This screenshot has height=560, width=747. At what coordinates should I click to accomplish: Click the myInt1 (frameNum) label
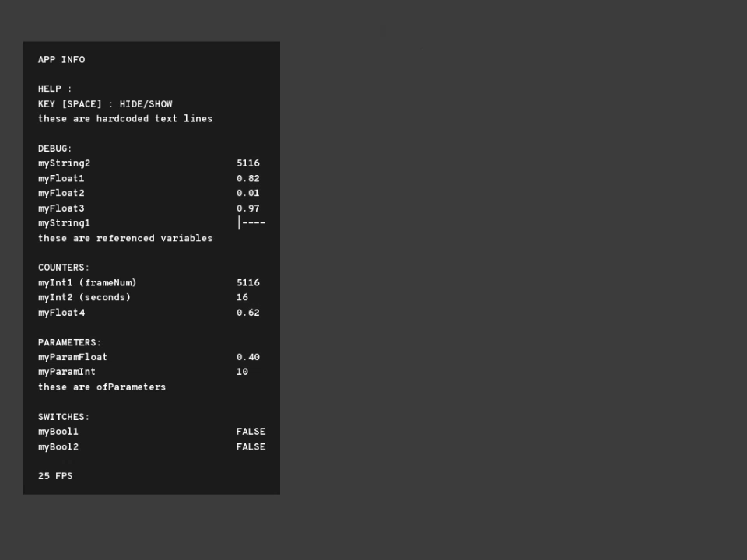87,283
